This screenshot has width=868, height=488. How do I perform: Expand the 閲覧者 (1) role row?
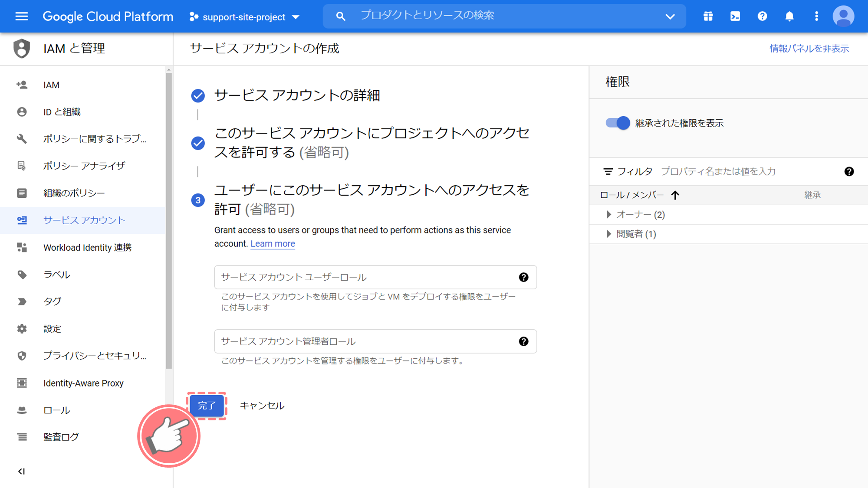coord(609,234)
